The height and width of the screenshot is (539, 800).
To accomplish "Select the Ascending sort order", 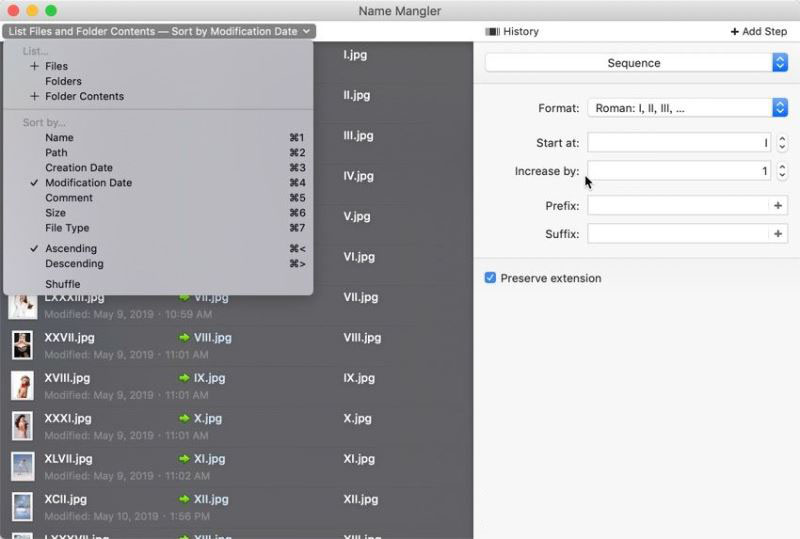I will [x=158, y=249].
